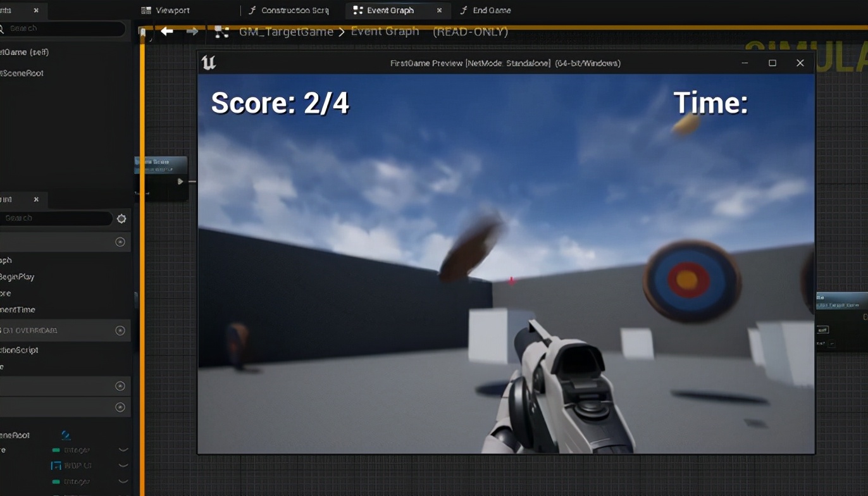Screen dimensions: 868x496
Task: Click add button on the Graphs section header
Action: [x=120, y=242]
